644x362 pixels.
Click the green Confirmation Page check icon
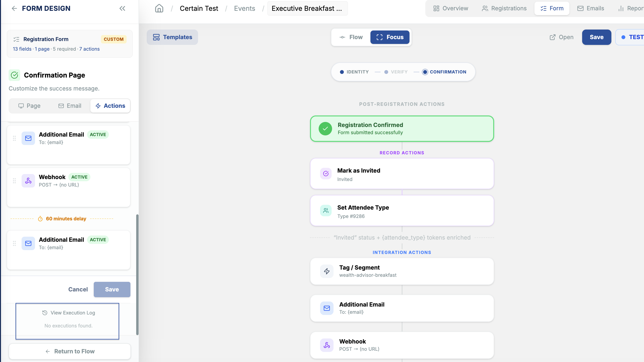click(14, 75)
